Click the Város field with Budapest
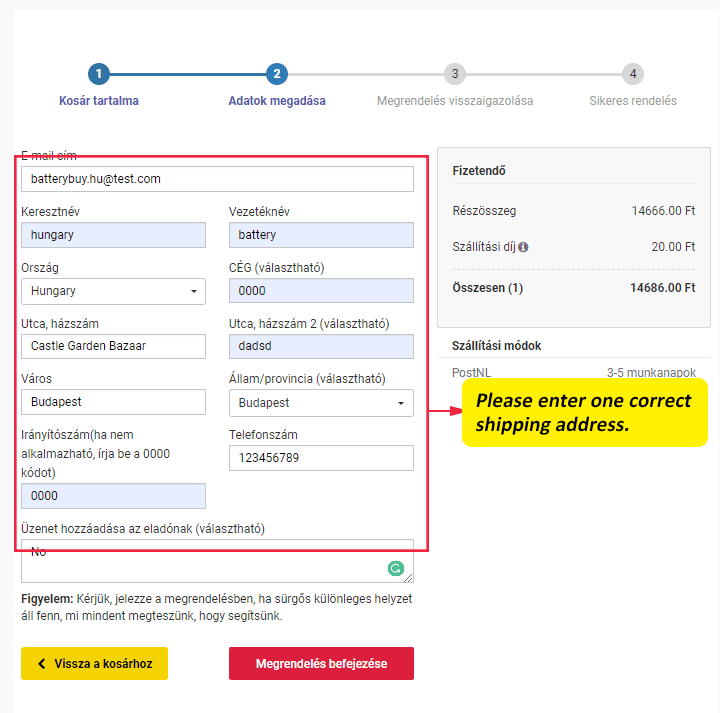The image size is (720, 713). click(113, 402)
